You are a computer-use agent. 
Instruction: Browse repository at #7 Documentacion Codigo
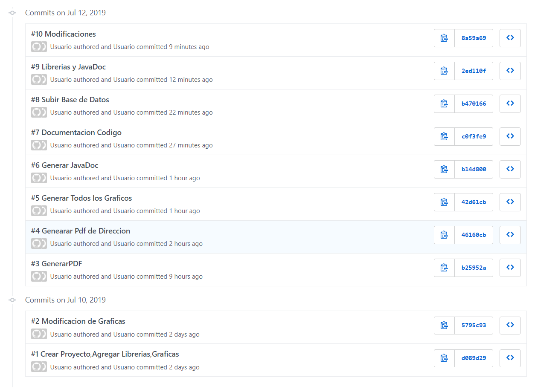[510, 136]
